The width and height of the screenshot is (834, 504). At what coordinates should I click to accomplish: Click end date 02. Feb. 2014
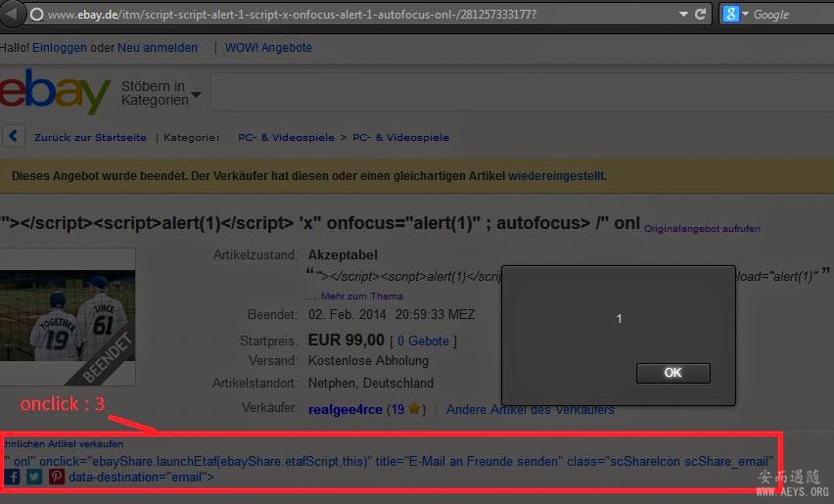click(x=347, y=315)
